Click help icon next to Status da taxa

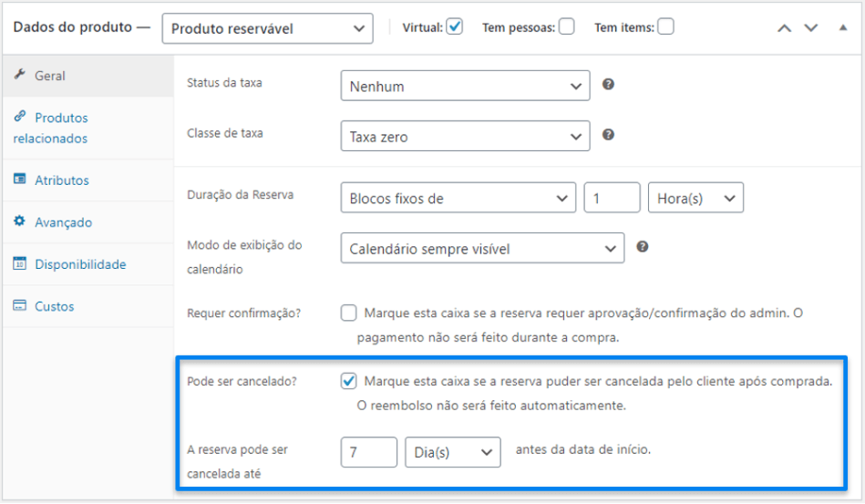pyautogui.click(x=608, y=84)
